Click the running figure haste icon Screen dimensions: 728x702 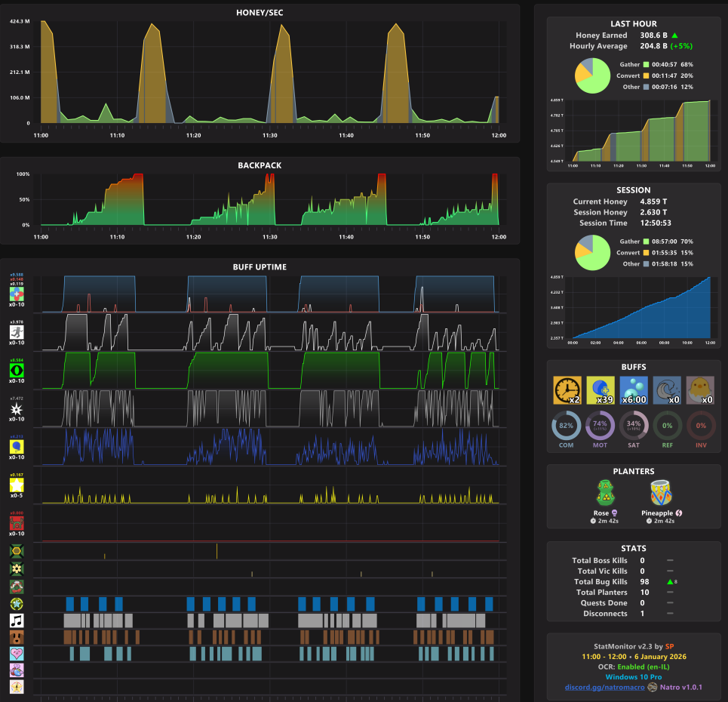tap(17, 332)
